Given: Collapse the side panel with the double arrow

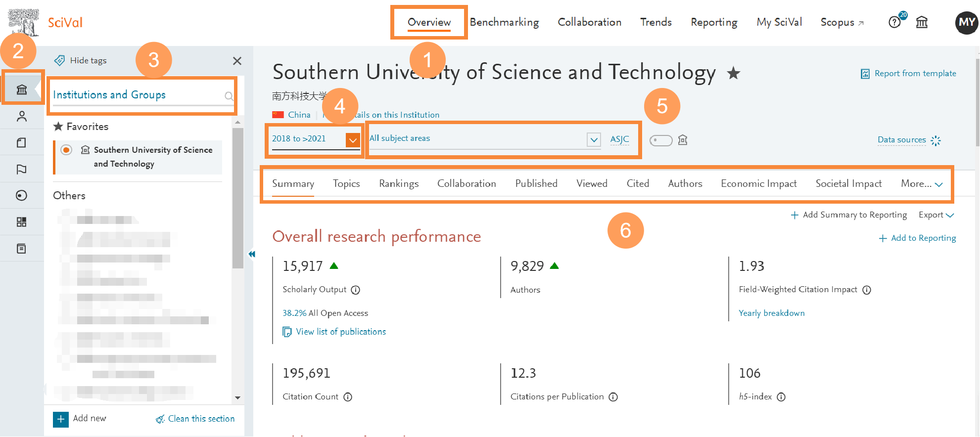Looking at the screenshot, I should pos(252,254).
